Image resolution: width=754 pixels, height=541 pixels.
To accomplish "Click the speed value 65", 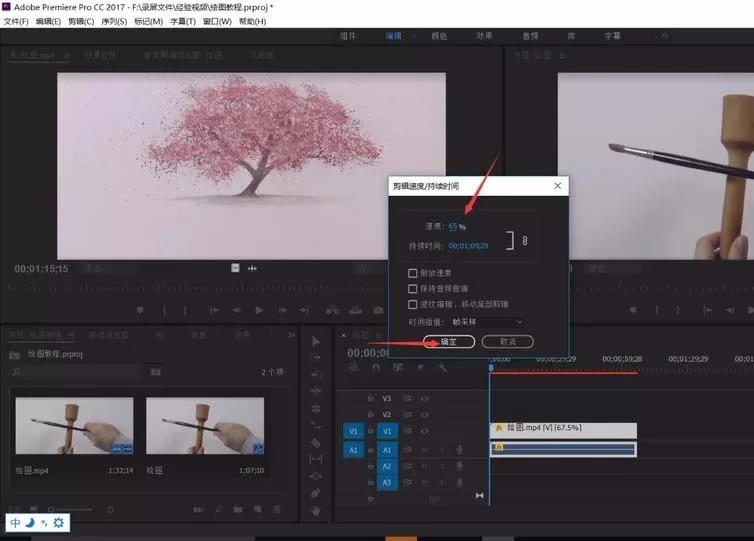I will (x=453, y=226).
